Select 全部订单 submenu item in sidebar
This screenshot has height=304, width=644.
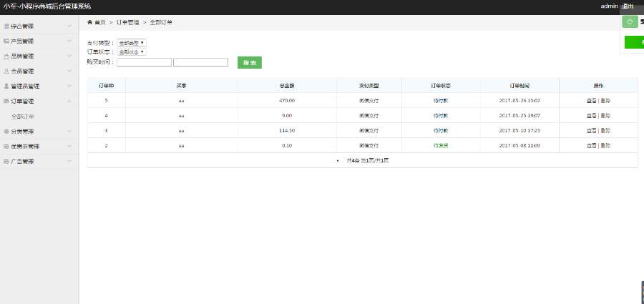(x=23, y=117)
